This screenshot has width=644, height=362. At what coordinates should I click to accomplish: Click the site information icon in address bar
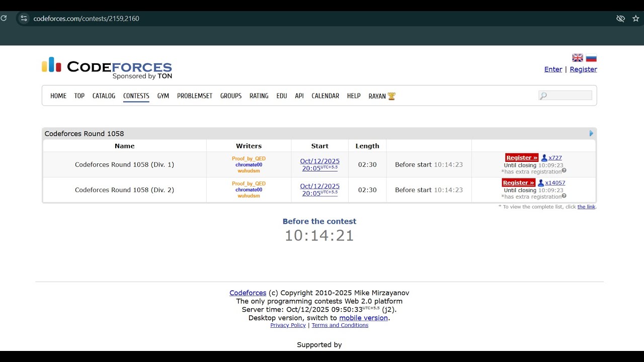point(24,19)
